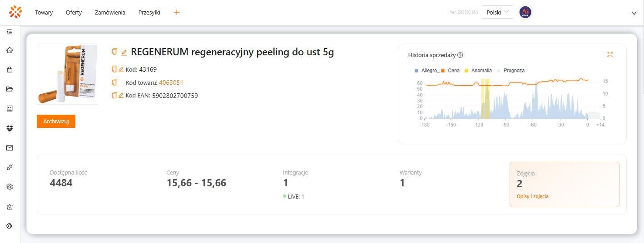Collapse the sidebar with the menu toggle
Screen dimensions: 644x243
[10, 32]
